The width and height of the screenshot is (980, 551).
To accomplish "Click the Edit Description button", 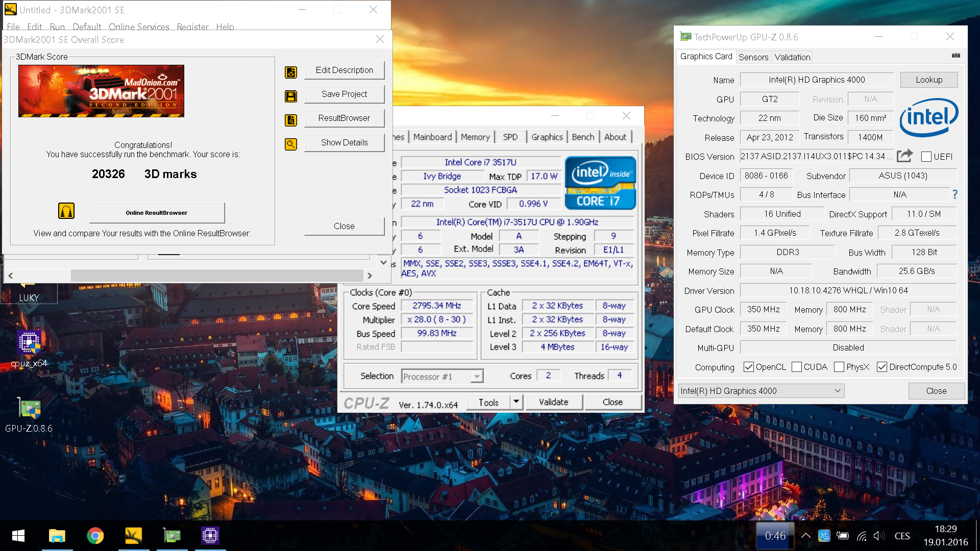I will coord(344,70).
